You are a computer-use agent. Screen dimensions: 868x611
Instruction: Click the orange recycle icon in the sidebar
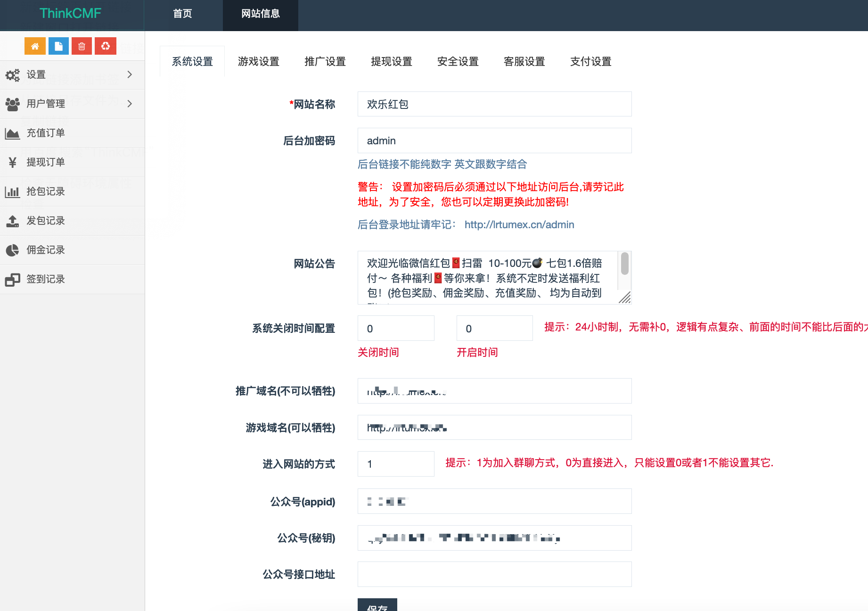click(x=105, y=46)
